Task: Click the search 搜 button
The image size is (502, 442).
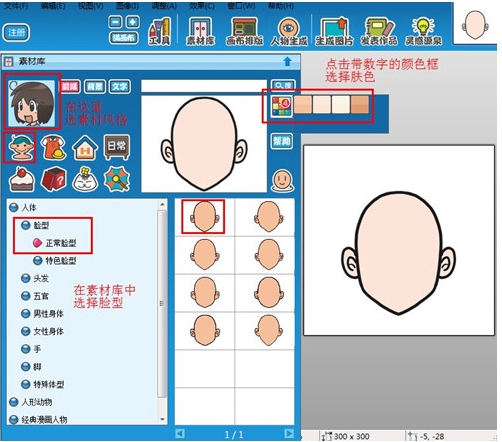Action: tap(283, 86)
